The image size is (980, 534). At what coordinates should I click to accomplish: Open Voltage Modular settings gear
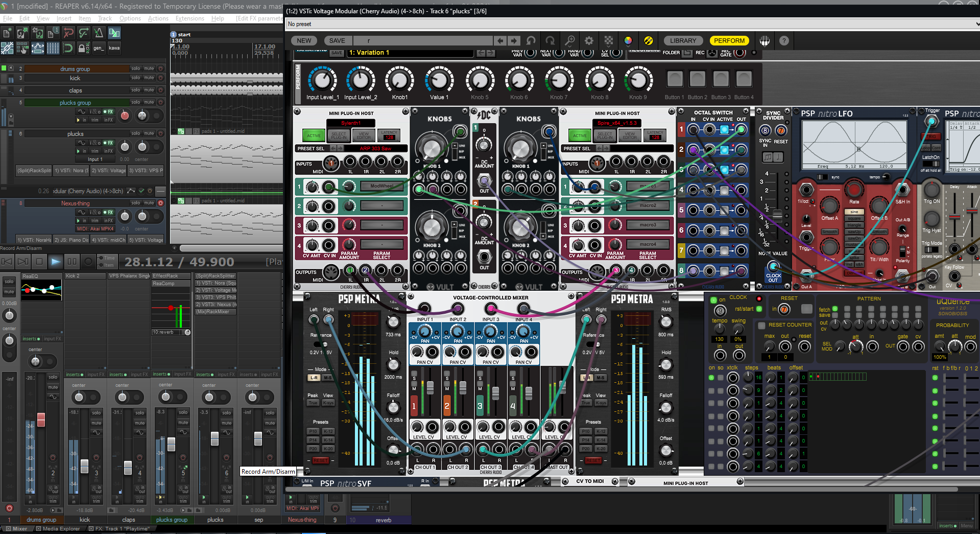[589, 41]
